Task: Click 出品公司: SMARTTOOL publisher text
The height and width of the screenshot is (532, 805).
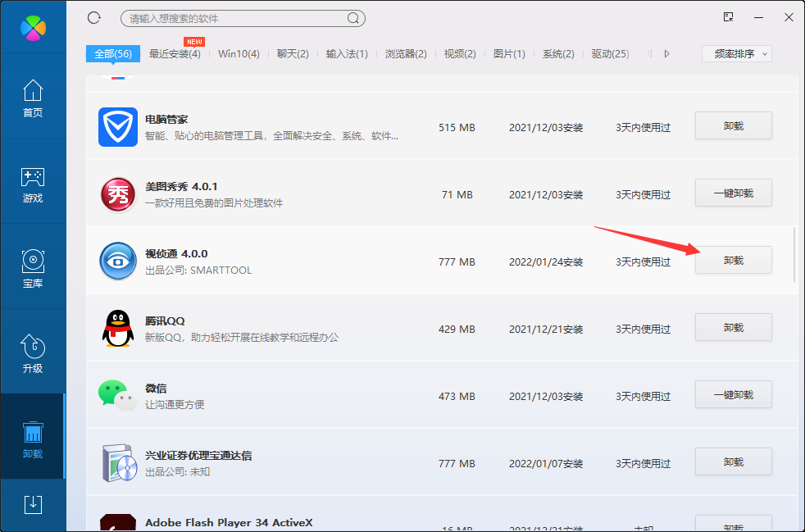Action: pyautogui.click(x=198, y=271)
